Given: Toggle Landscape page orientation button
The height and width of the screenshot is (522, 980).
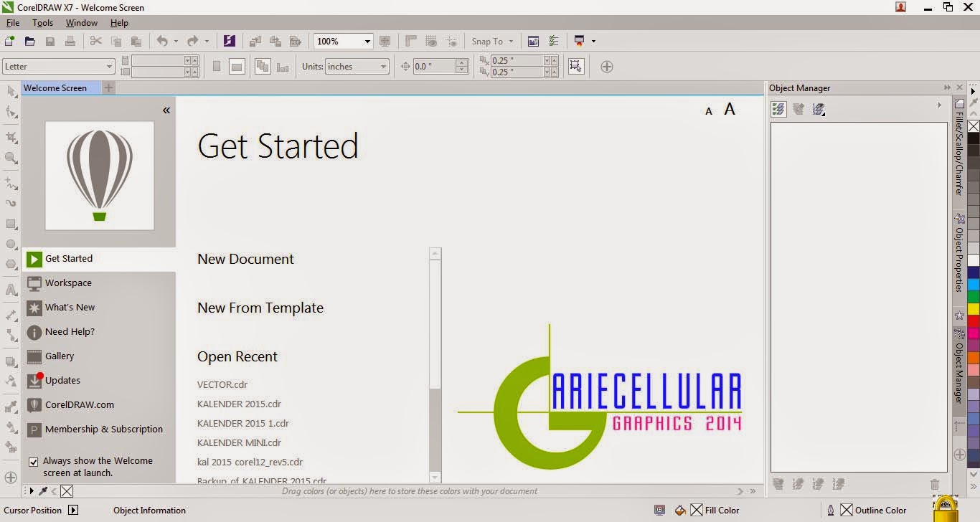Looking at the screenshot, I should point(237,67).
